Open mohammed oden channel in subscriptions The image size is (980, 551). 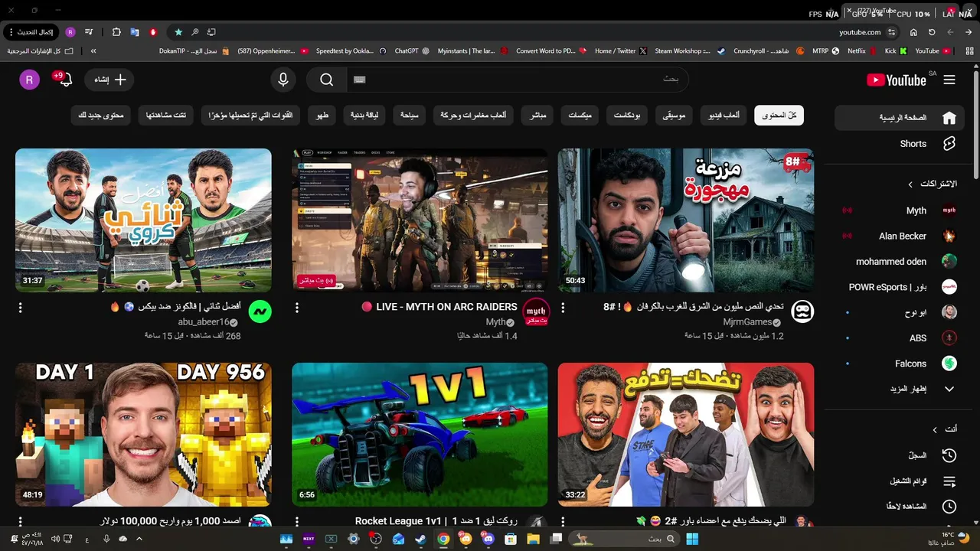(900, 262)
